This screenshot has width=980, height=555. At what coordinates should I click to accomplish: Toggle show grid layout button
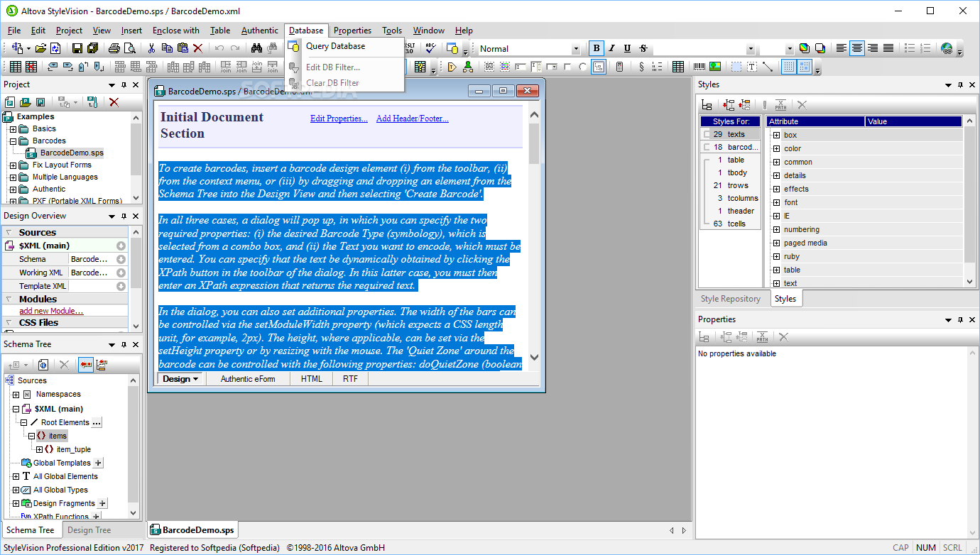pos(789,67)
